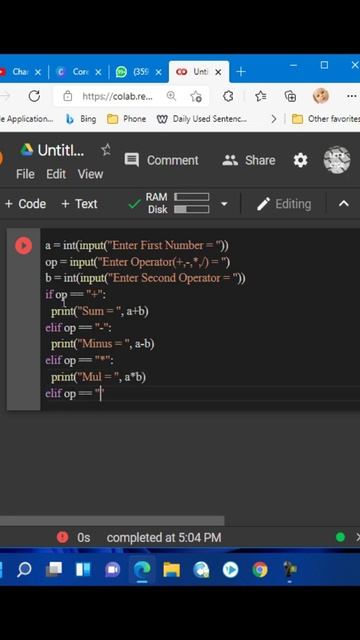Open File Explorer from taskbar
360x640 pixels.
coord(171,569)
